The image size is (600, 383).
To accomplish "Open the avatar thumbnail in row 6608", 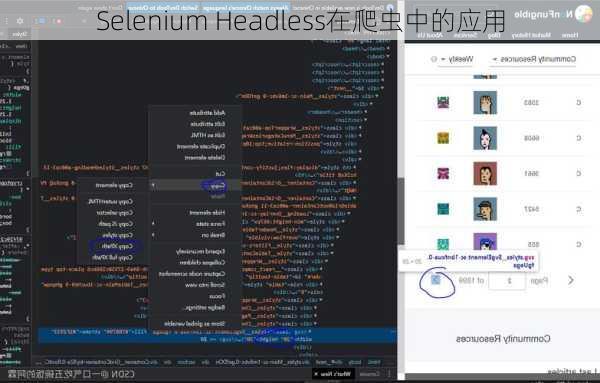I will tap(485, 138).
